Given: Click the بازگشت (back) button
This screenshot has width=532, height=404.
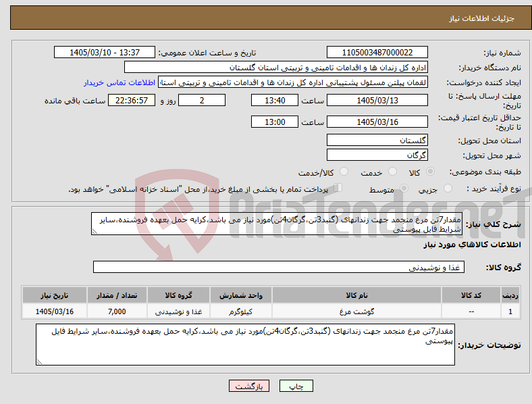Looking at the screenshot, I should click(x=249, y=386).
